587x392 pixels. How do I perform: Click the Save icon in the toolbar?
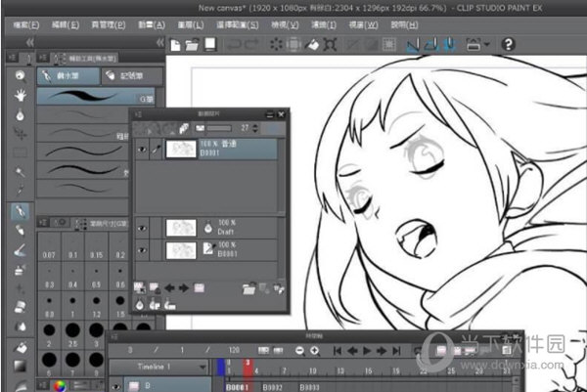tap(210, 45)
